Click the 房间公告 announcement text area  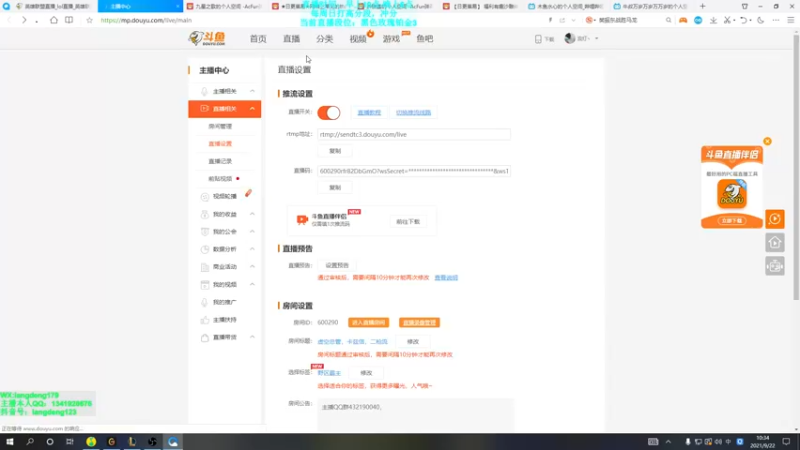point(415,414)
